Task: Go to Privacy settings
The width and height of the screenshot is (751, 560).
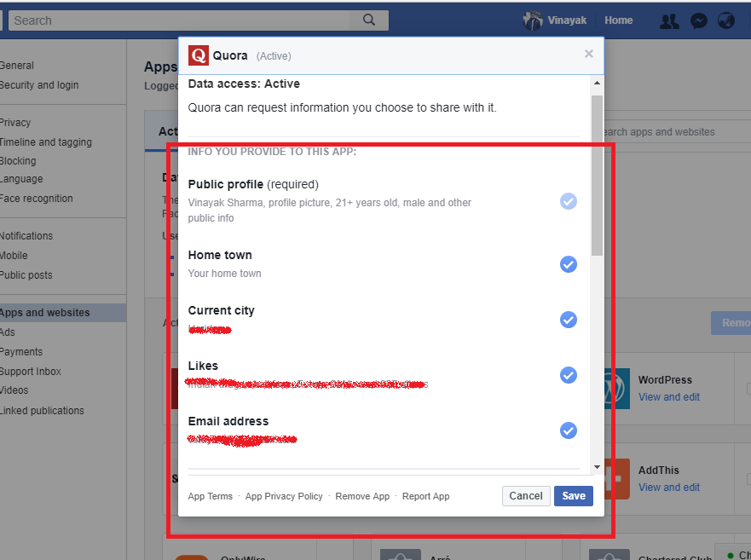Action: point(15,122)
